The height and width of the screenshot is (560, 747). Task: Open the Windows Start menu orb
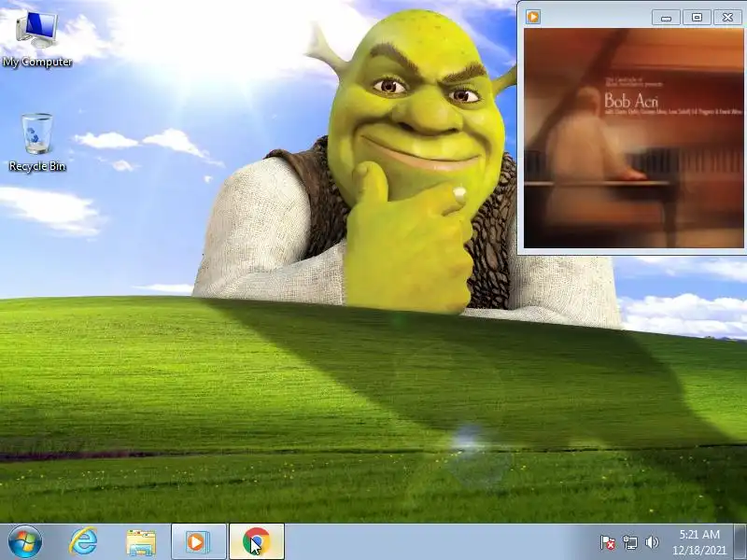(25, 541)
